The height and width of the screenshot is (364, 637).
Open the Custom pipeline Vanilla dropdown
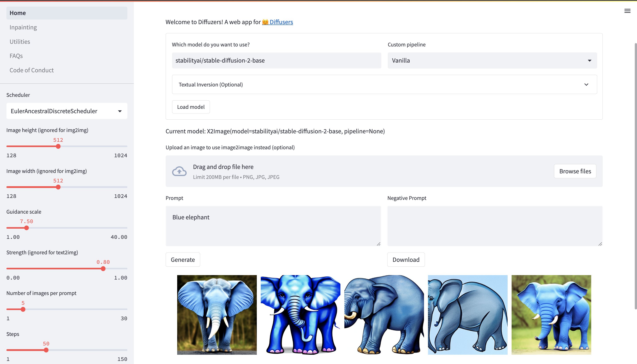[492, 61]
